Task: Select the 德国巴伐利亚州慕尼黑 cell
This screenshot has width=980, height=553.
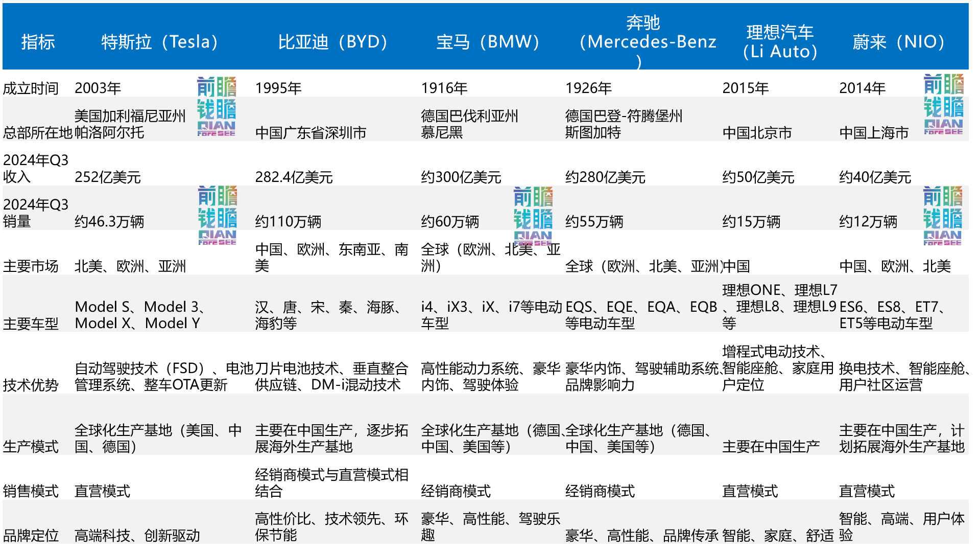Action: coord(469,124)
